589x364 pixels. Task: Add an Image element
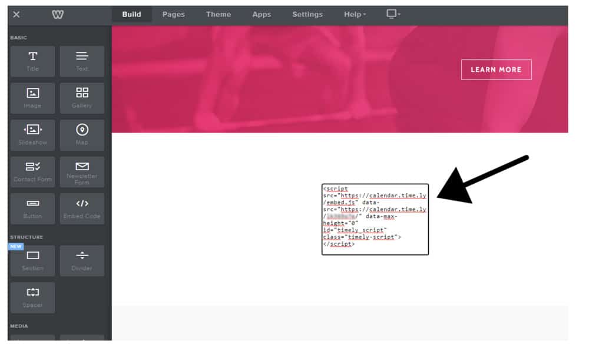(32, 98)
